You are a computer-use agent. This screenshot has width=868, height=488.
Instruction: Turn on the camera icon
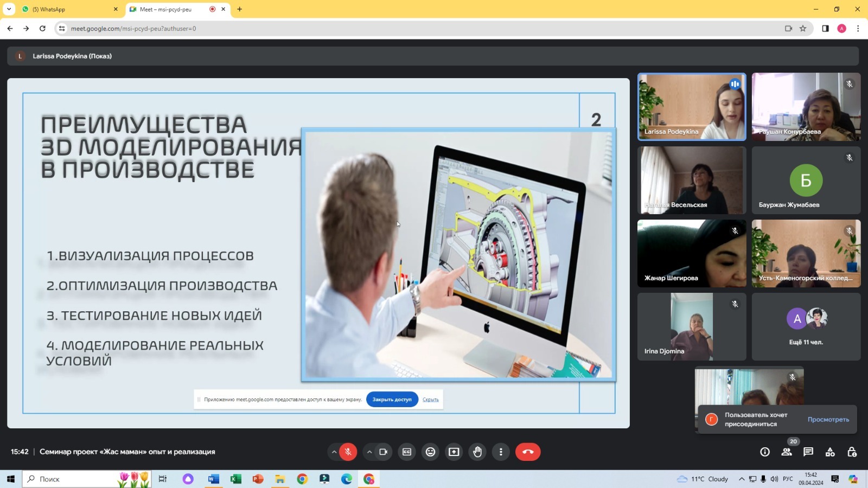coord(384,451)
